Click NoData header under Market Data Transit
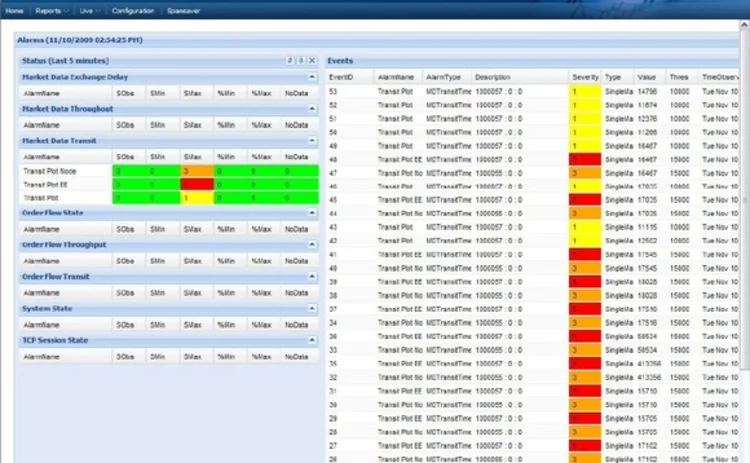 pyautogui.click(x=297, y=157)
